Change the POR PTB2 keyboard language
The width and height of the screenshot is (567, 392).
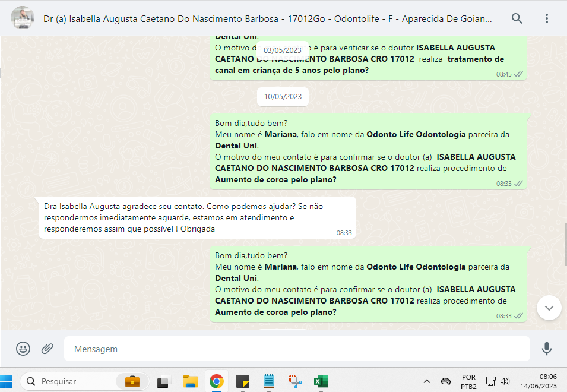point(468,381)
